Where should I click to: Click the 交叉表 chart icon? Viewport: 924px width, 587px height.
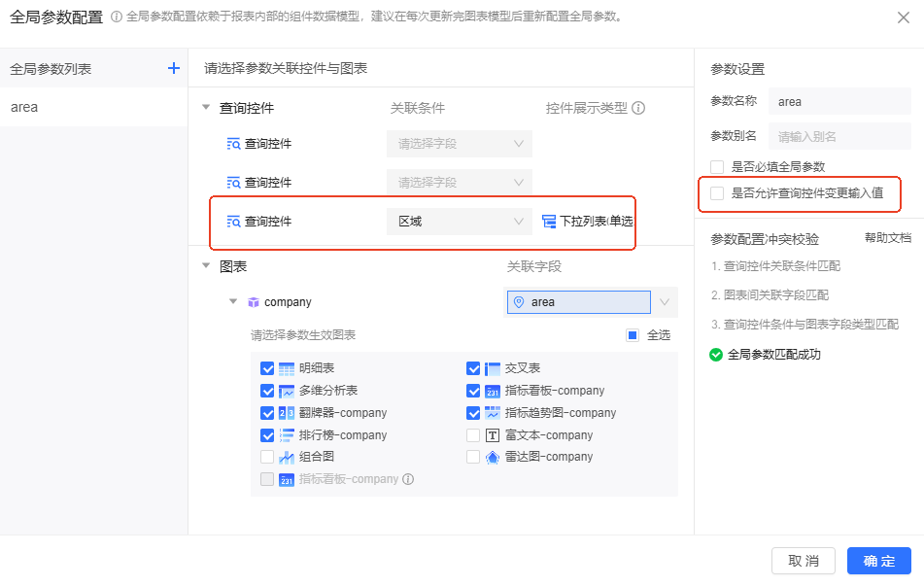(x=493, y=369)
